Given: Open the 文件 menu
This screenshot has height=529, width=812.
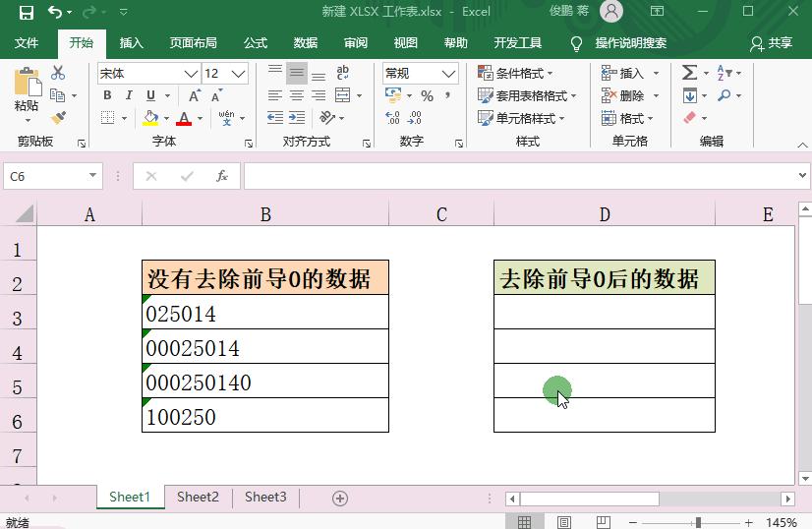Looking at the screenshot, I should 27,42.
